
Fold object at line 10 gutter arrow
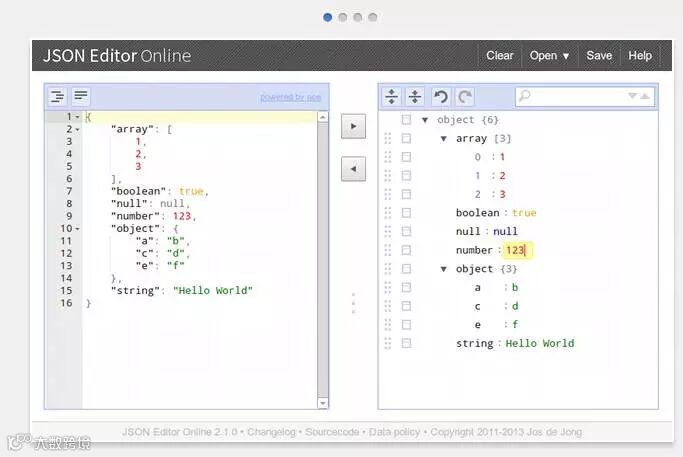coord(78,229)
